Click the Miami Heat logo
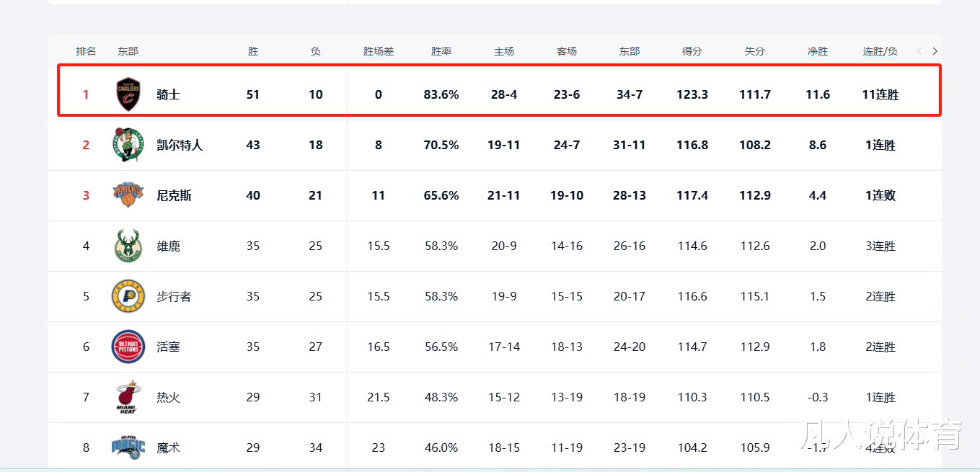Image resolution: width=980 pixels, height=472 pixels. (128, 397)
